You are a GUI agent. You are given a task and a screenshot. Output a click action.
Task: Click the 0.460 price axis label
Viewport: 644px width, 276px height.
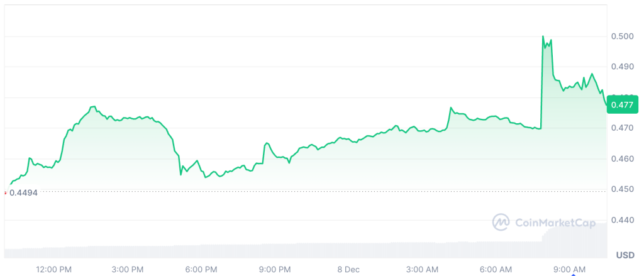[622, 158]
